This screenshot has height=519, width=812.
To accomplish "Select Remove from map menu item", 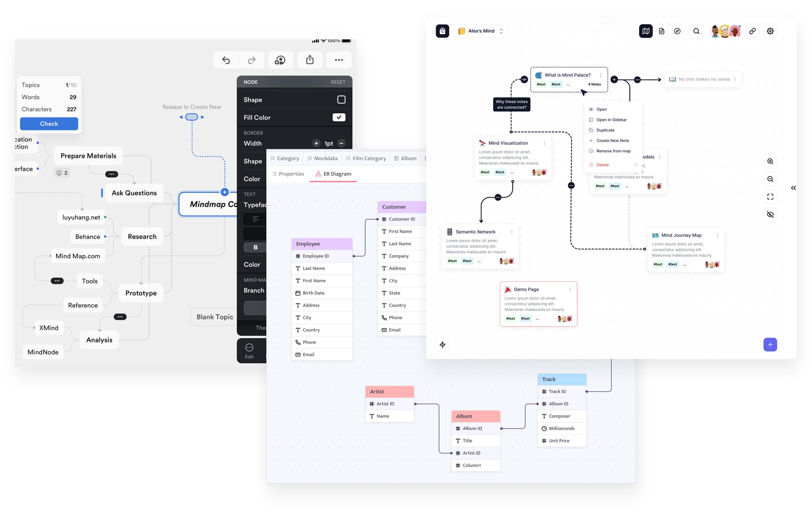I will (613, 151).
